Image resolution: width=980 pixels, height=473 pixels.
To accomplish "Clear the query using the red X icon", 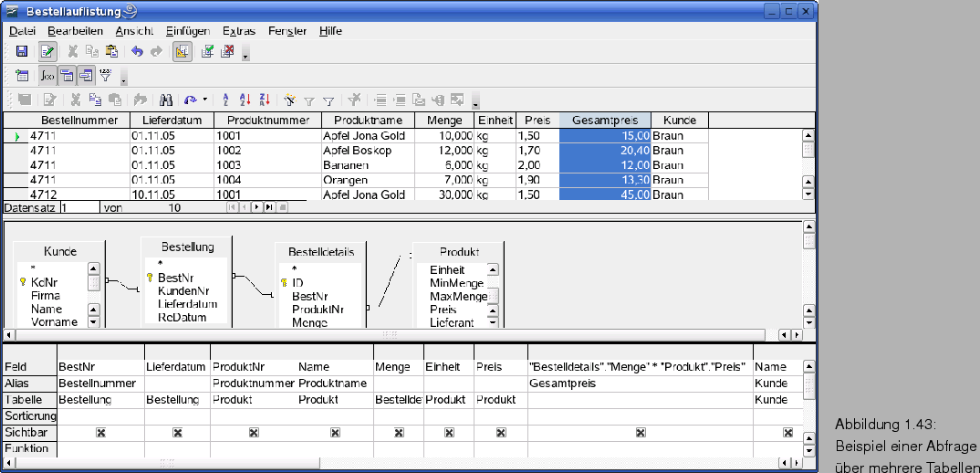I will 227,51.
